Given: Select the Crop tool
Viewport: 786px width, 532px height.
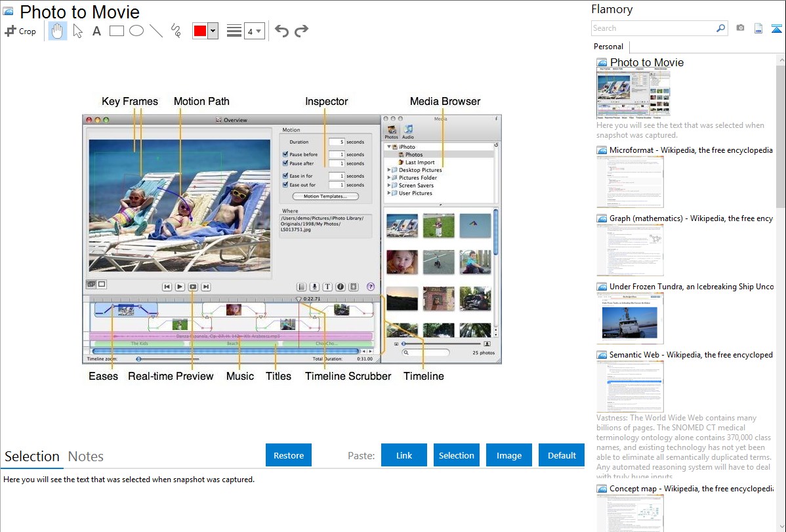Looking at the screenshot, I should 20,31.
